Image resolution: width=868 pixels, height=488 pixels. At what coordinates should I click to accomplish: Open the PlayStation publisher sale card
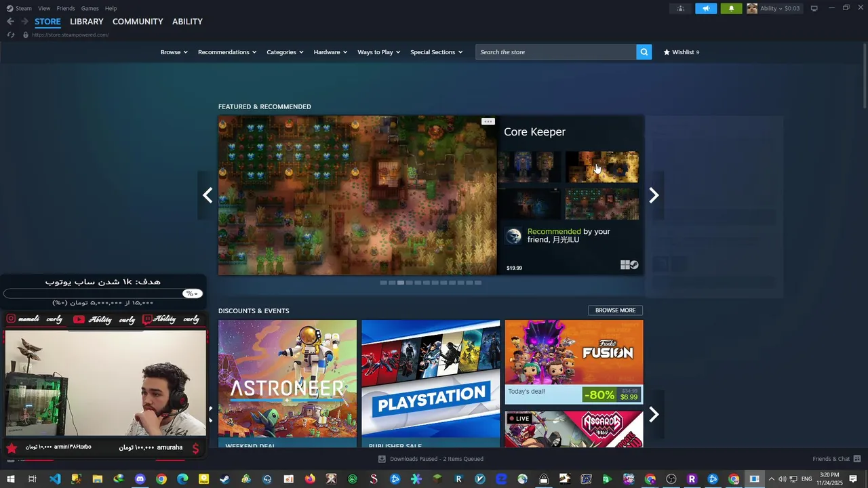coord(431,383)
